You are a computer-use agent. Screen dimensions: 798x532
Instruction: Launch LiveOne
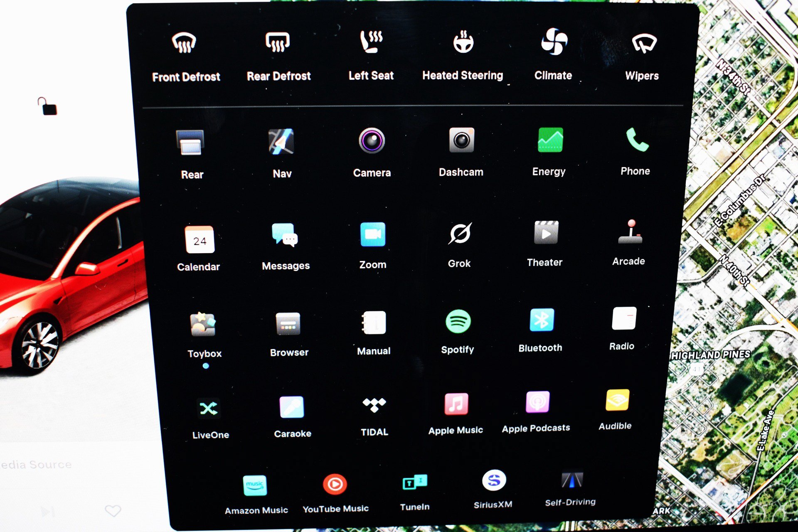point(210,419)
